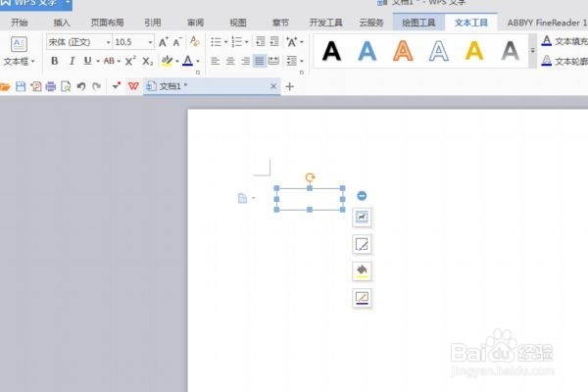Click the bullet list icon

(x=216, y=42)
